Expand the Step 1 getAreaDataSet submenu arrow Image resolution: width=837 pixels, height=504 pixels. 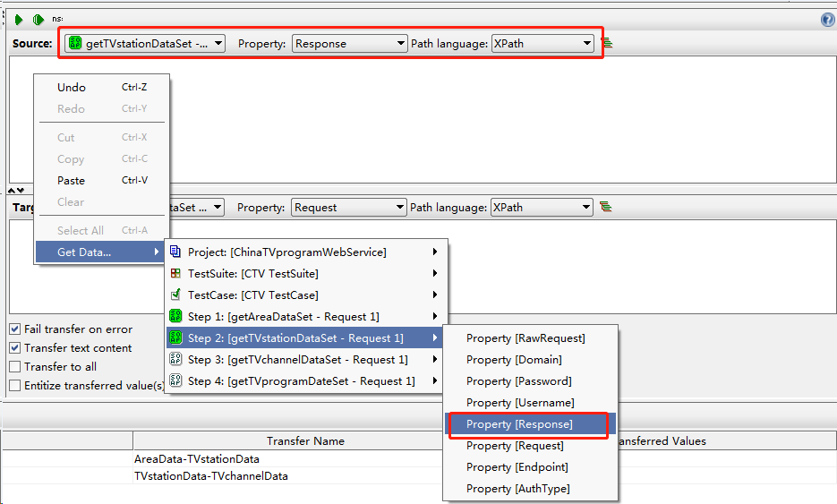[x=435, y=316]
